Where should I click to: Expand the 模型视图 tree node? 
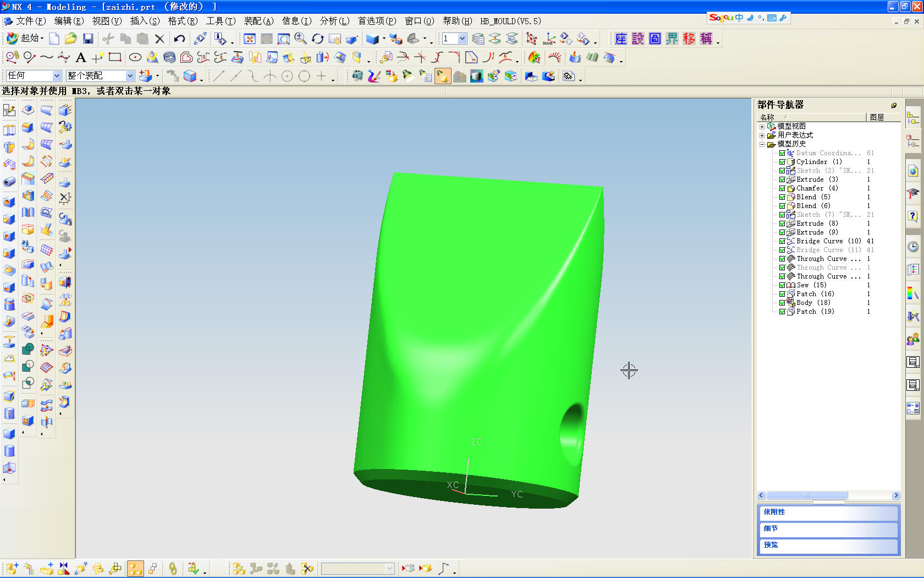coord(762,127)
